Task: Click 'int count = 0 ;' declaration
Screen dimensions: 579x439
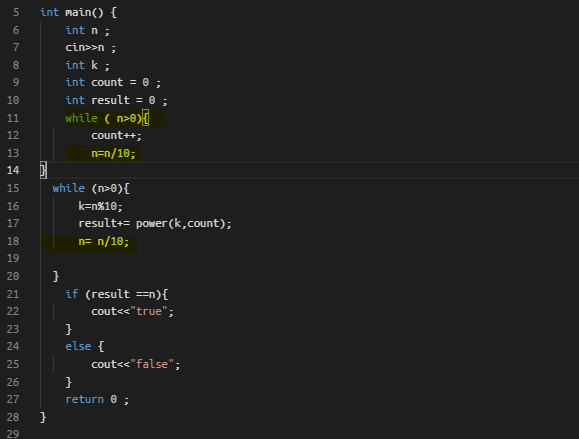Action: point(113,82)
